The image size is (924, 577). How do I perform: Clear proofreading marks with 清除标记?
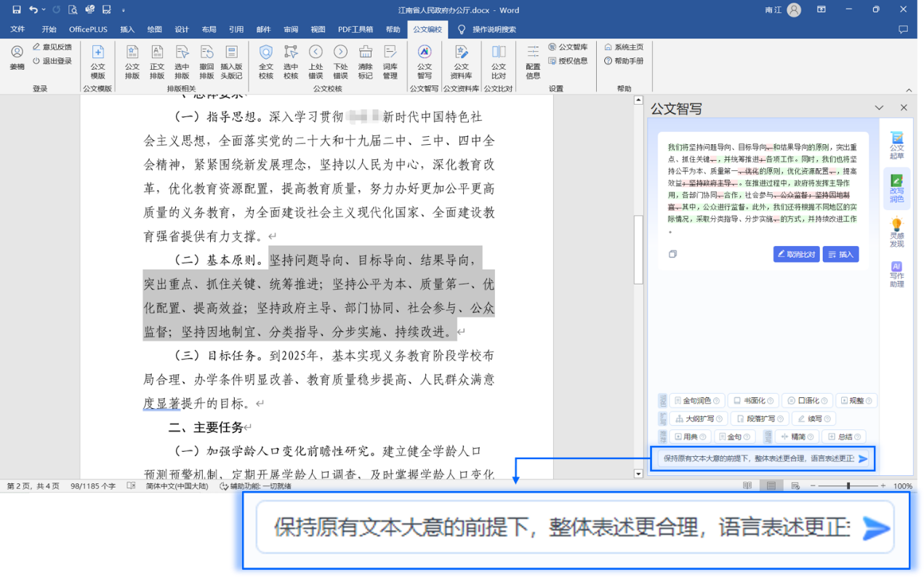click(x=365, y=61)
